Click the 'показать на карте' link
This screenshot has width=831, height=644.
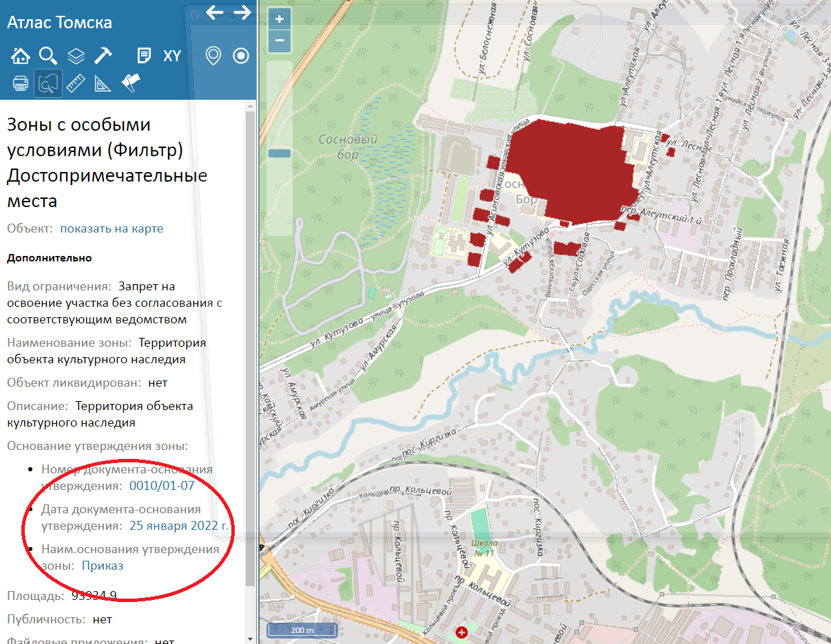(x=112, y=228)
